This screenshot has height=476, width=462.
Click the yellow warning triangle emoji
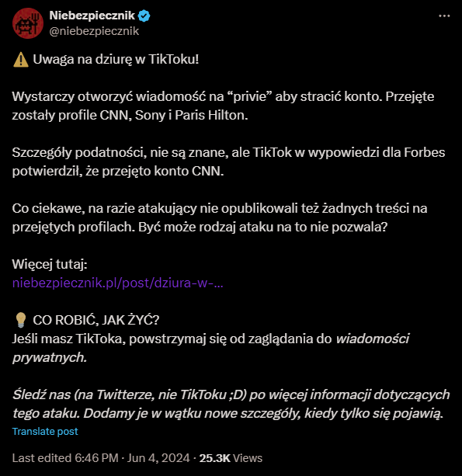point(21,60)
